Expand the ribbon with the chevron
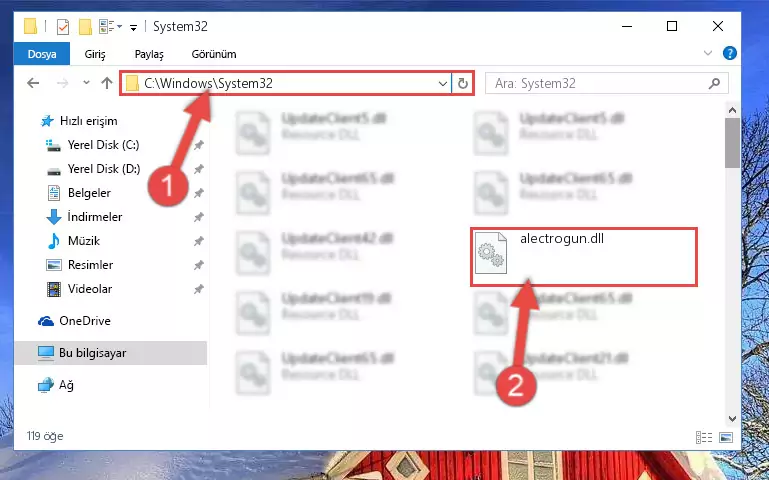This screenshot has height=480, width=769. coord(708,53)
